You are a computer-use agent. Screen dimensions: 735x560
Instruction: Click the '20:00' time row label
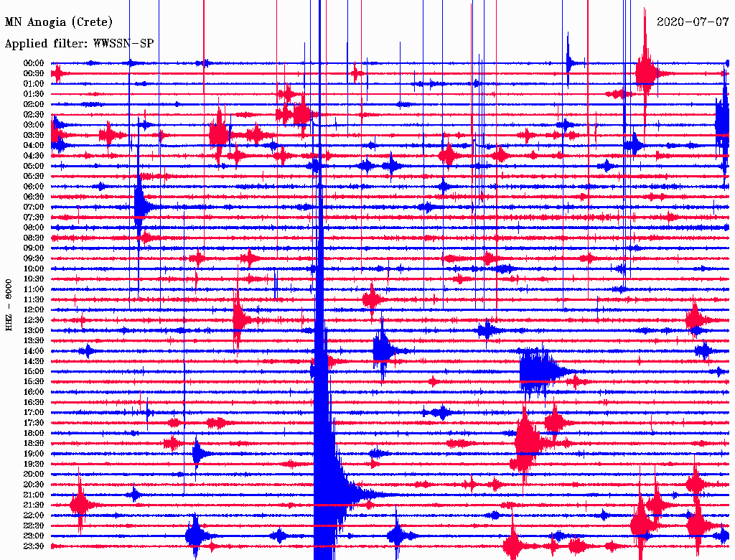pyautogui.click(x=34, y=475)
